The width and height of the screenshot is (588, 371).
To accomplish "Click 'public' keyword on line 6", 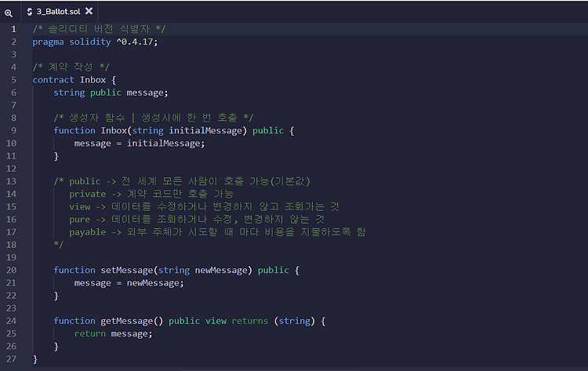I will click(x=106, y=93).
